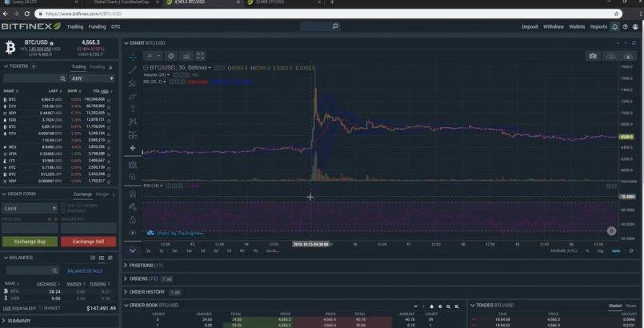Select the Text annotation tool
The width and height of the screenshot is (644, 328).
(x=133, y=109)
